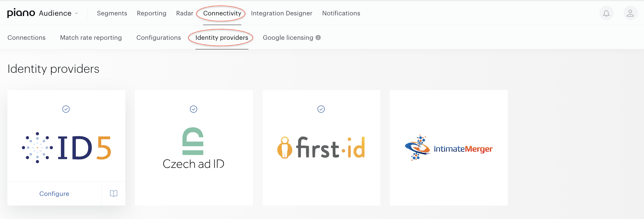
Task: Select the Connectivity menu item
Action: [222, 13]
